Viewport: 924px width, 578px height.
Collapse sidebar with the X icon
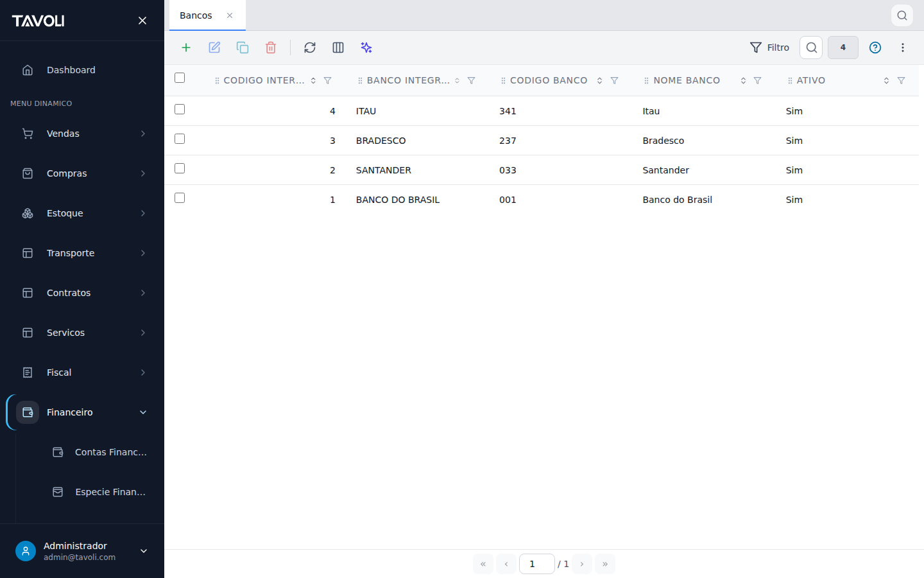pyautogui.click(x=142, y=21)
